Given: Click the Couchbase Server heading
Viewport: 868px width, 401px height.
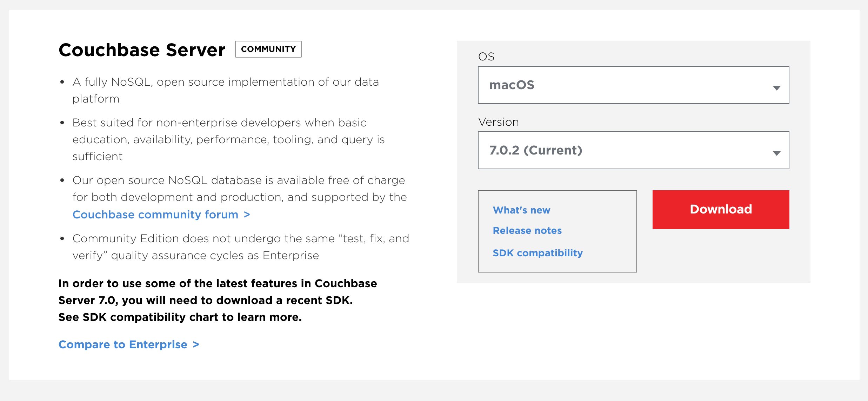Looking at the screenshot, I should (142, 50).
